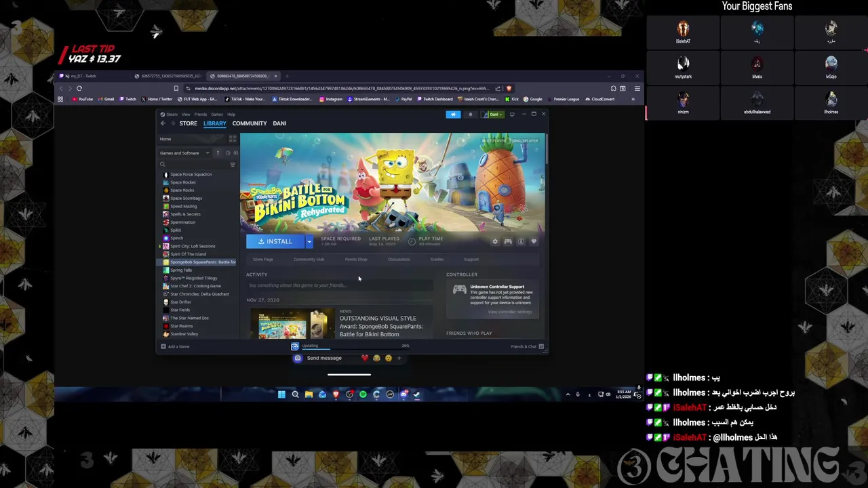Switch Steam to Big Picture mode icon
Image resolution: width=868 pixels, height=488 pixels.
(x=512, y=115)
